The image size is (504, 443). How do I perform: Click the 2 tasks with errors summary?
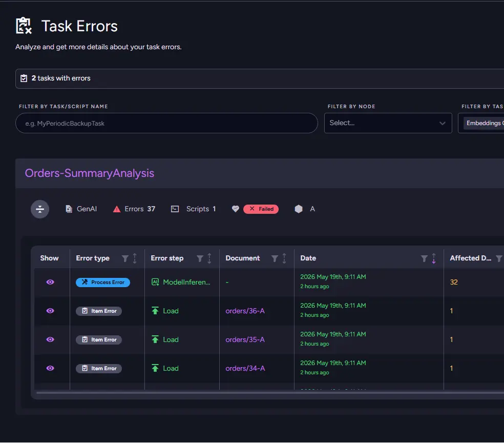pyautogui.click(x=61, y=78)
